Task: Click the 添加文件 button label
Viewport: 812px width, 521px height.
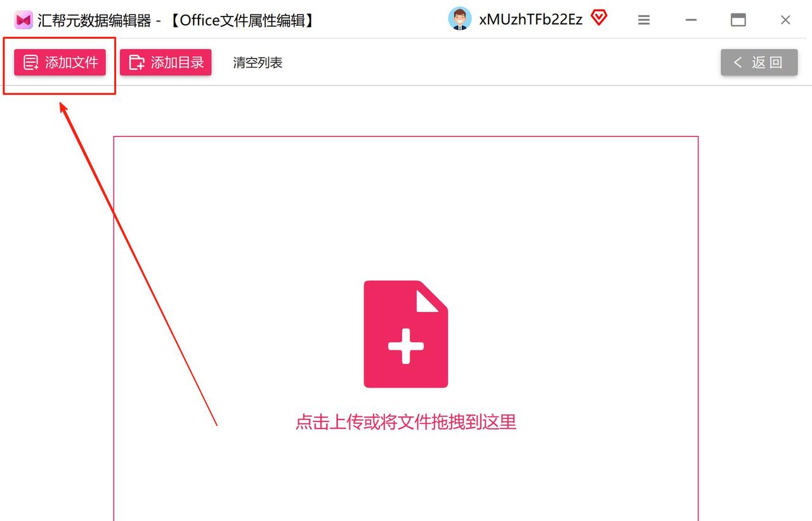Action: [72, 62]
